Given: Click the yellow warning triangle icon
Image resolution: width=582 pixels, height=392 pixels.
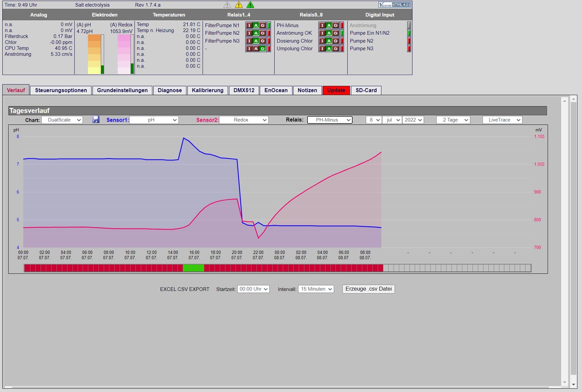Looking at the screenshot, I should tap(239, 5).
